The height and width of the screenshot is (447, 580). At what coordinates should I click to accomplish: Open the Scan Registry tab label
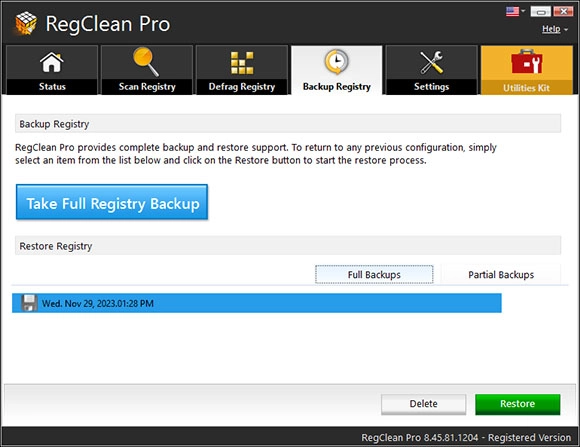pos(147,87)
